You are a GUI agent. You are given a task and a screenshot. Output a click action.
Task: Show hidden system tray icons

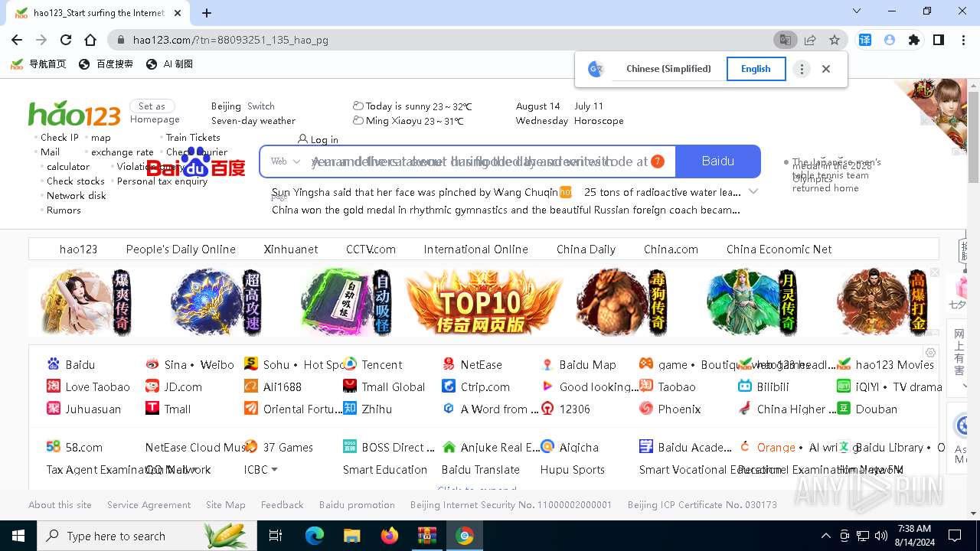click(x=825, y=536)
